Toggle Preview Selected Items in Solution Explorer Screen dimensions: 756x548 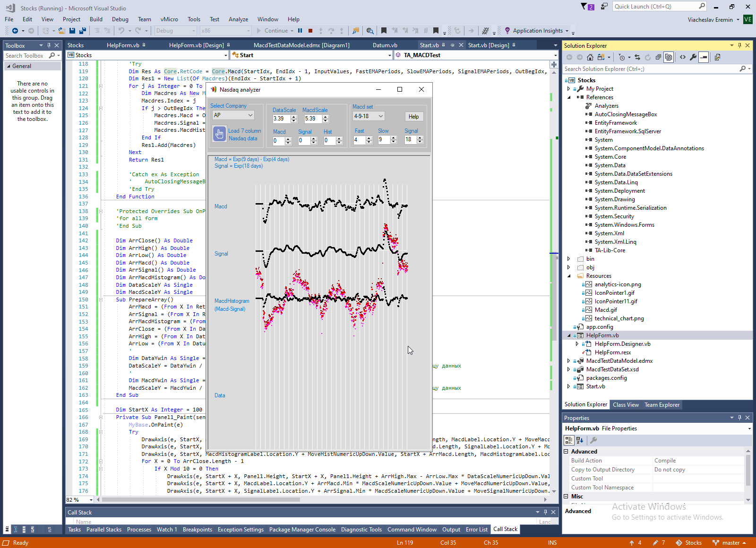[704, 57]
